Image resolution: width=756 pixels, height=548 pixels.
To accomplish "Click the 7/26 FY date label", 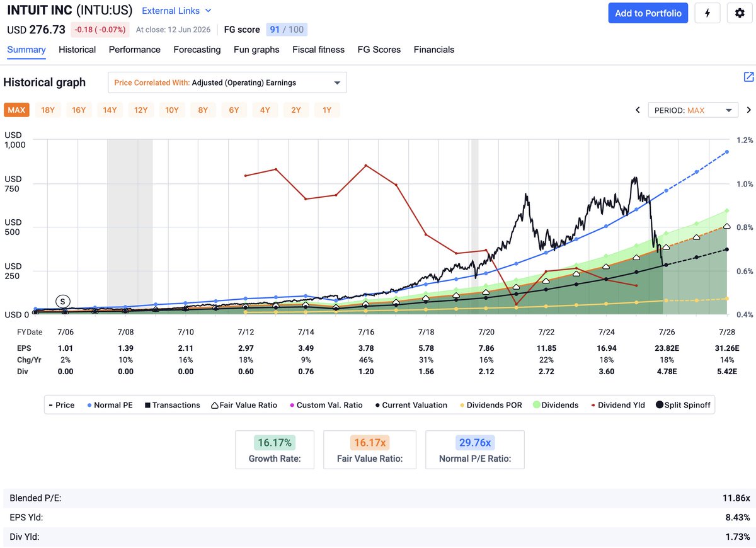I will (667, 332).
